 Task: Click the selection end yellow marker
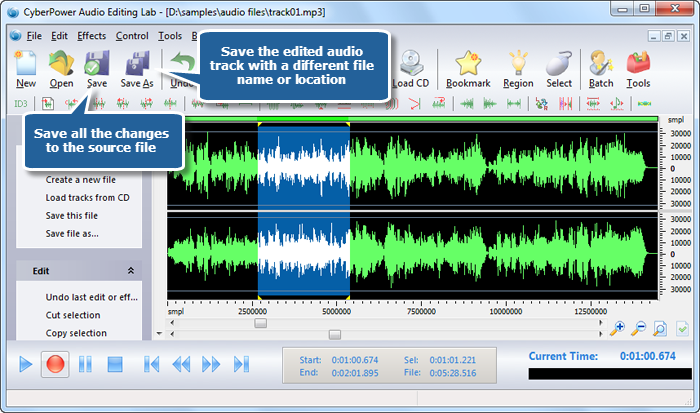tap(348, 124)
